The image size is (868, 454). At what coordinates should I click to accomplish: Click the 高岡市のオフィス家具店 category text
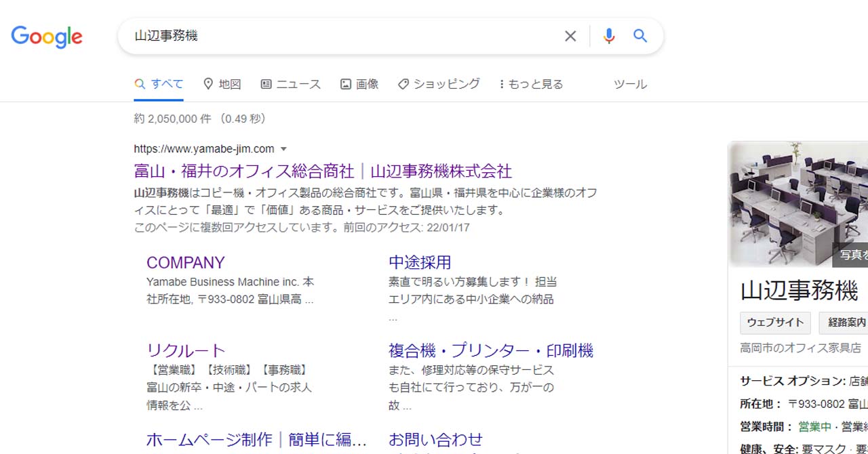(x=801, y=348)
